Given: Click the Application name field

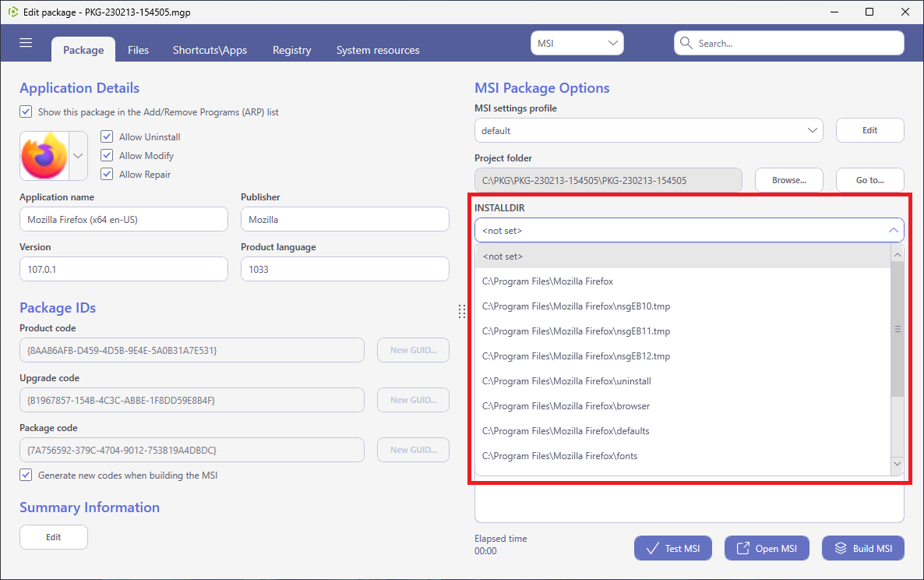Looking at the screenshot, I should [124, 219].
